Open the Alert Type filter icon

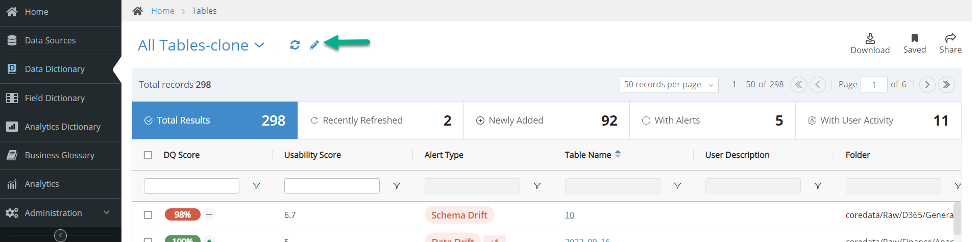click(537, 186)
